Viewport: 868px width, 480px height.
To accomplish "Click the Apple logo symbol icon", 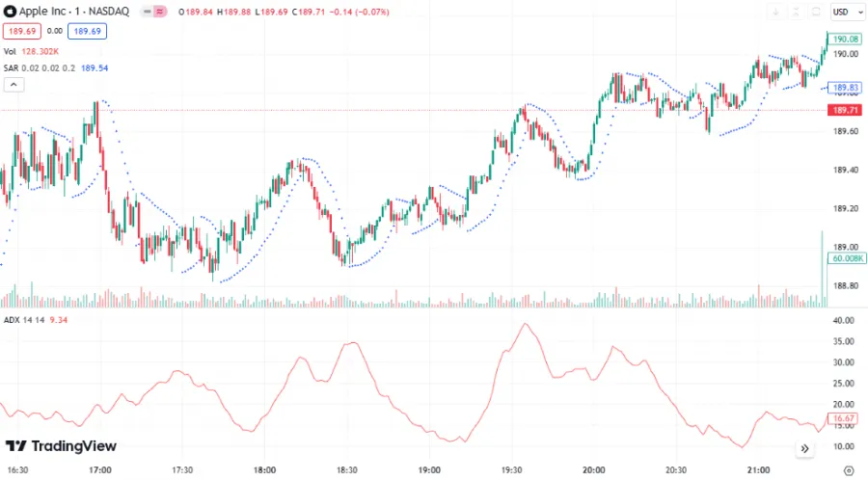I will 10,12.
